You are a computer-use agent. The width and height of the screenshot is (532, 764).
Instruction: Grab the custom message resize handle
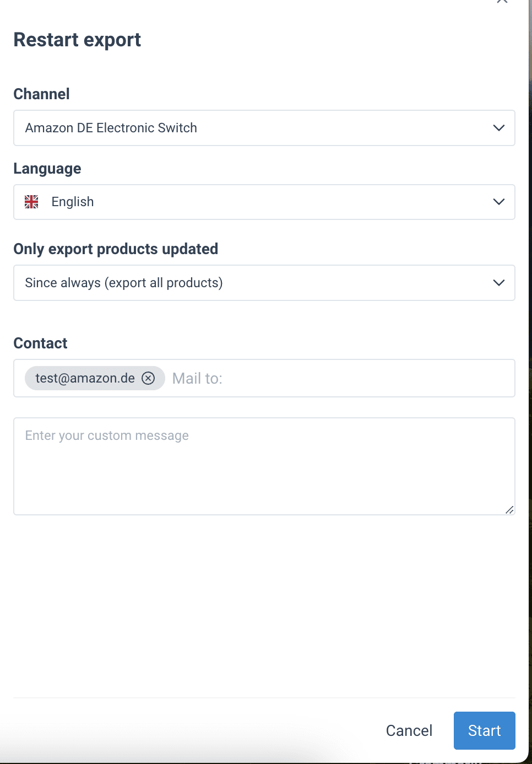[x=509, y=510]
